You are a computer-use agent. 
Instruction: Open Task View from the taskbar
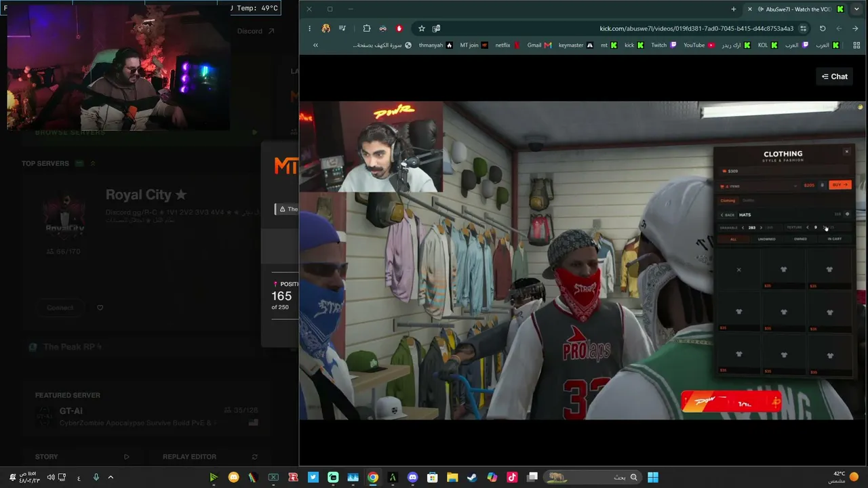coord(532,477)
